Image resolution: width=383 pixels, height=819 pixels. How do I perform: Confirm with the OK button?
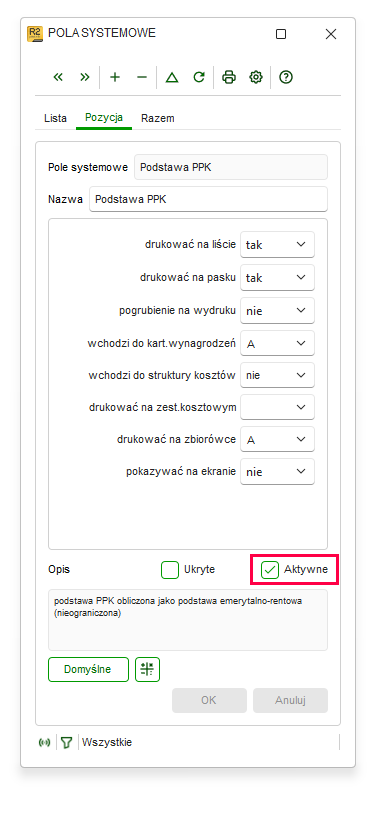209,700
